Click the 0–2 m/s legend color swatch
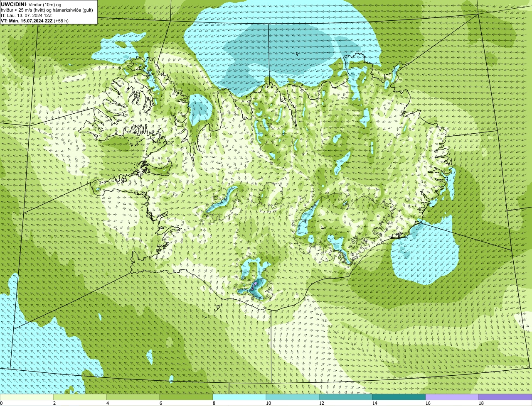Viewport: 532px width, 406px height. click(27, 397)
